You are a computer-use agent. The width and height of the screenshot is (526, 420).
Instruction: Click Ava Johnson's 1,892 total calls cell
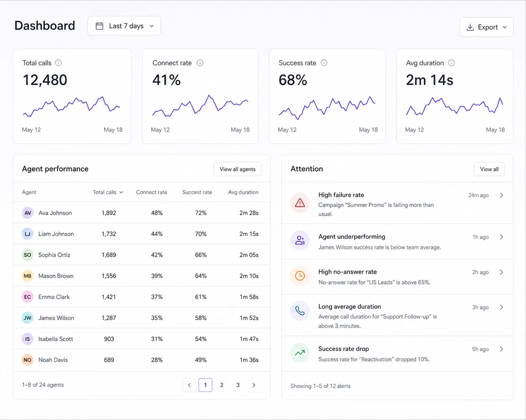click(109, 213)
